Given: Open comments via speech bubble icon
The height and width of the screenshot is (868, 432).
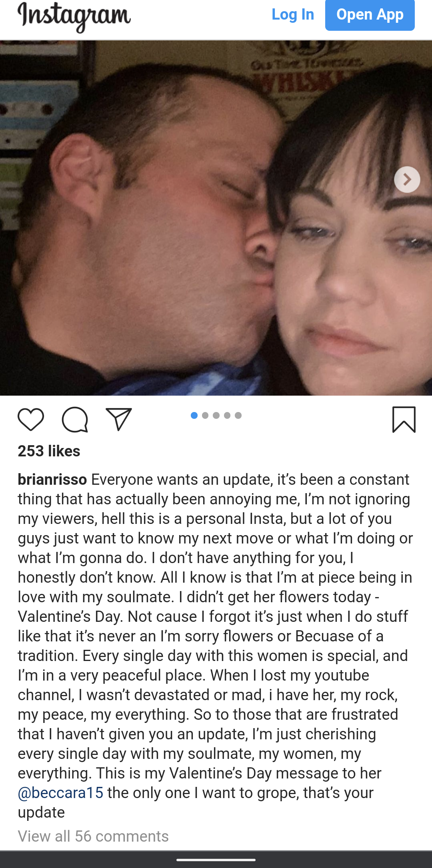Looking at the screenshot, I should (x=75, y=420).
